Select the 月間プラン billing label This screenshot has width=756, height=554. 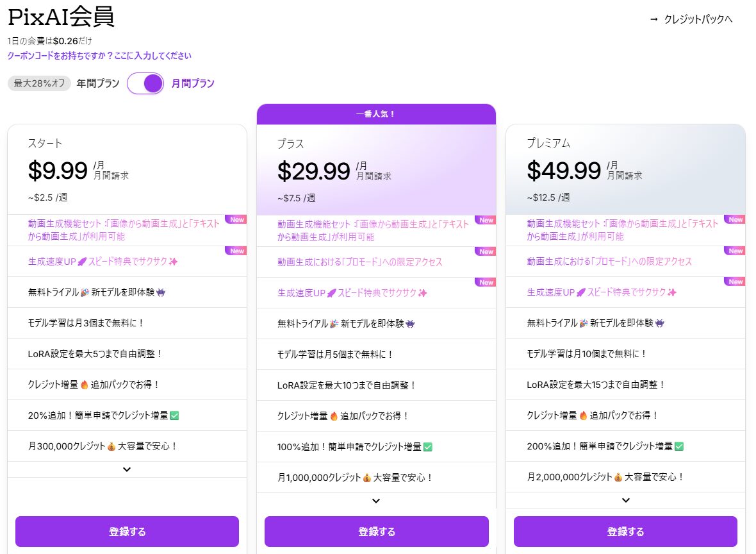(x=193, y=83)
